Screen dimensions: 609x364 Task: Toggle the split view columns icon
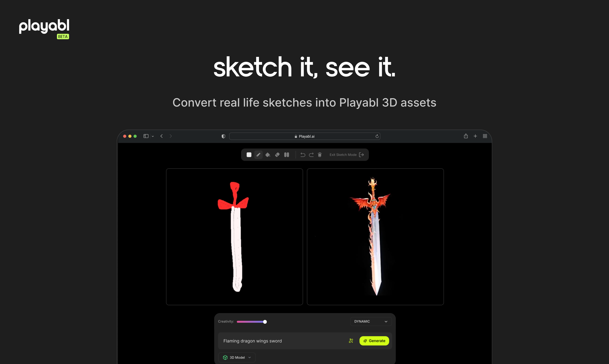[x=287, y=155]
